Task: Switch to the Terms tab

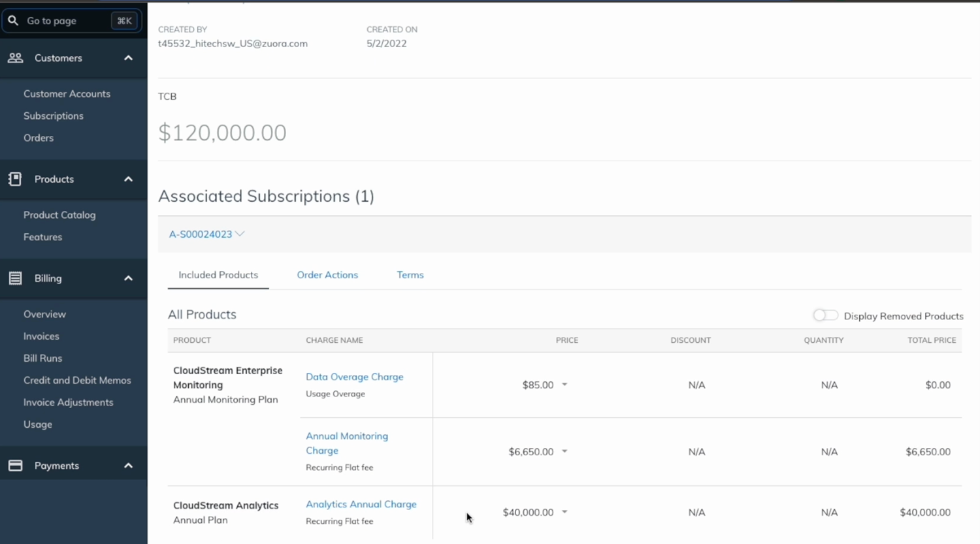Action: click(410, 275)
